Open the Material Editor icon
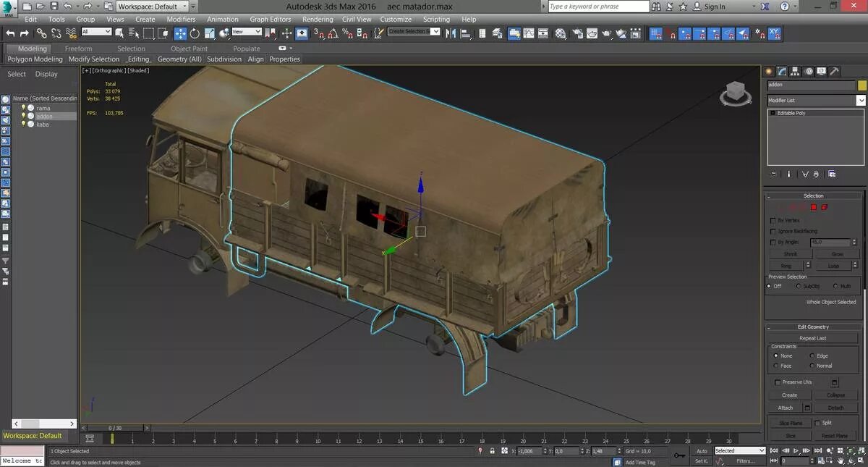Image resolution: width=868 pixels, height=467 pixels. point(561,33)
